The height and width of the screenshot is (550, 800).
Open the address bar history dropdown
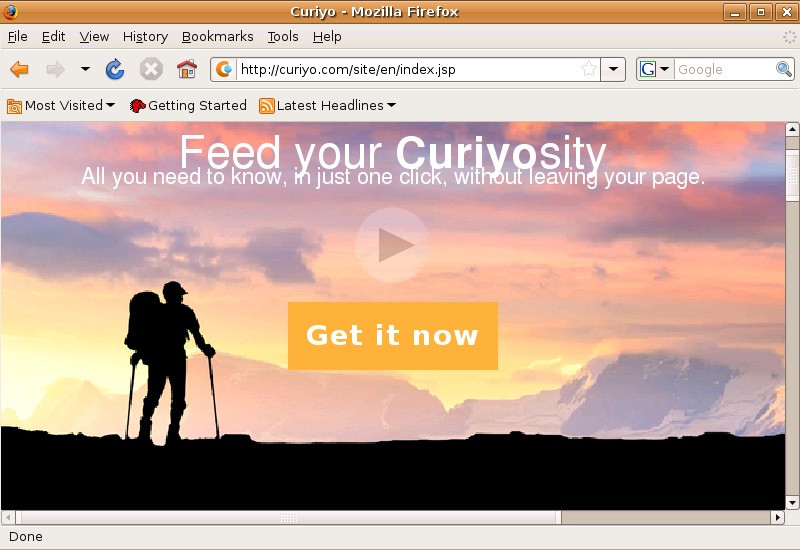(x=613, y=69)
